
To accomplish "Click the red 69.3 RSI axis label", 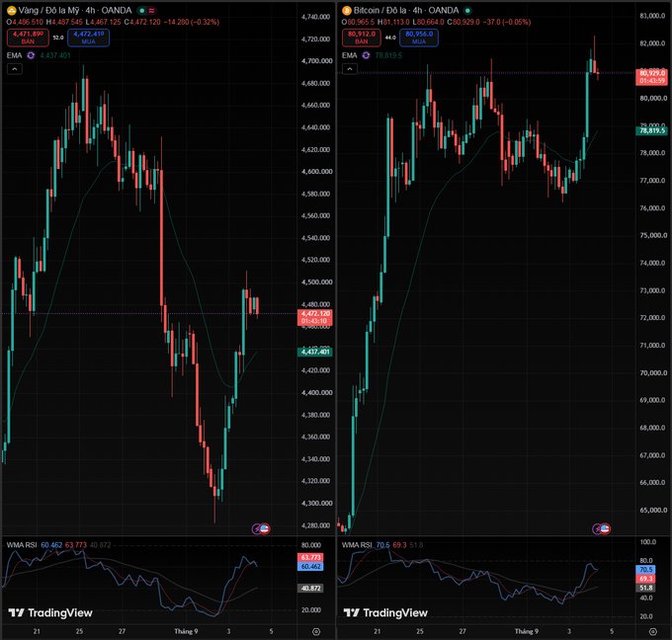I will click(646, 579).
